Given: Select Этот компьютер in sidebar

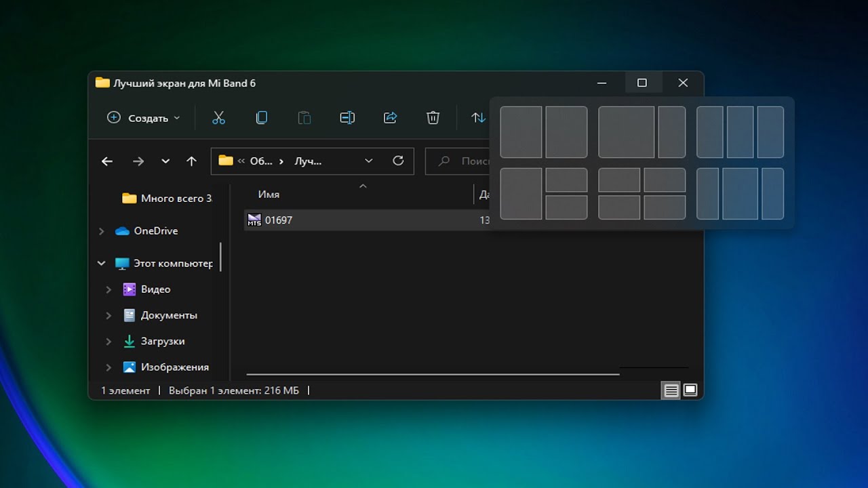Looking at the screenshot, I should pos(163,263).
